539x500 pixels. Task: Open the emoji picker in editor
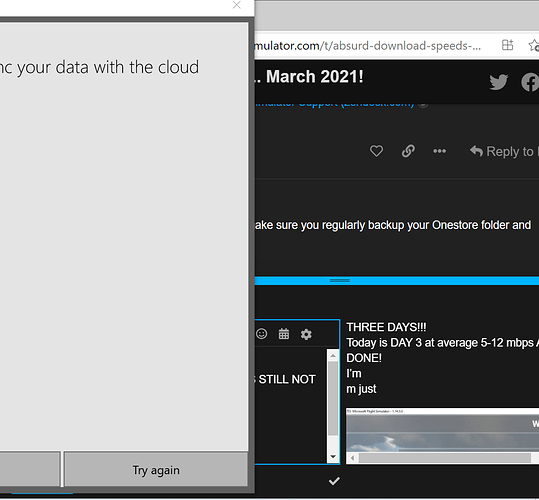(x=262, y=334)
